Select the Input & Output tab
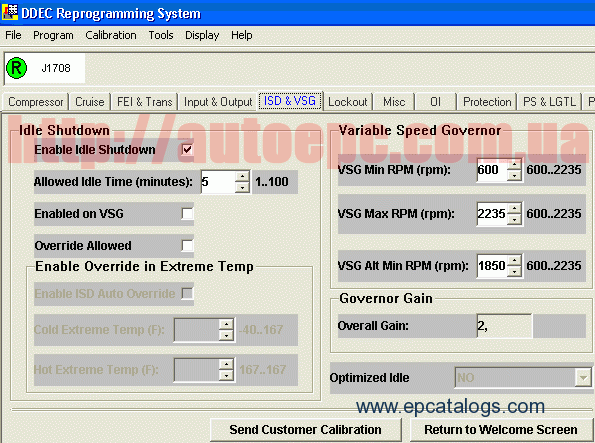The width and height of the screenshot is (595, 443). coord(218,102)
